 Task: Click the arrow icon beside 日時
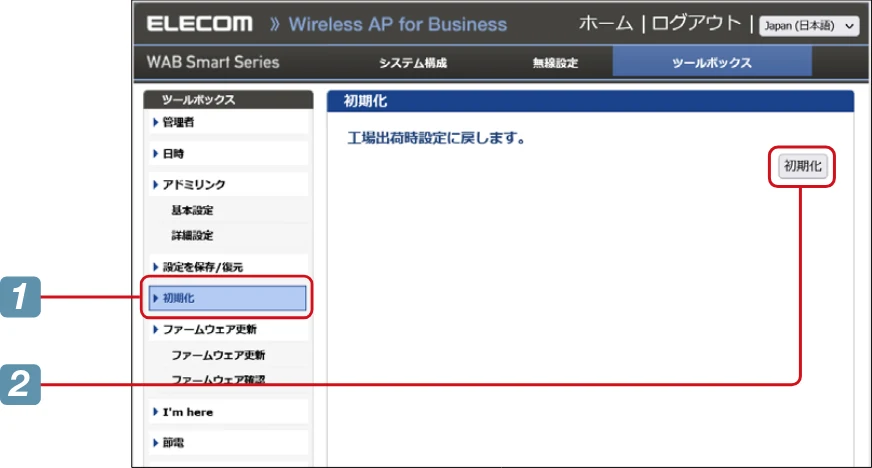[156, 153]
